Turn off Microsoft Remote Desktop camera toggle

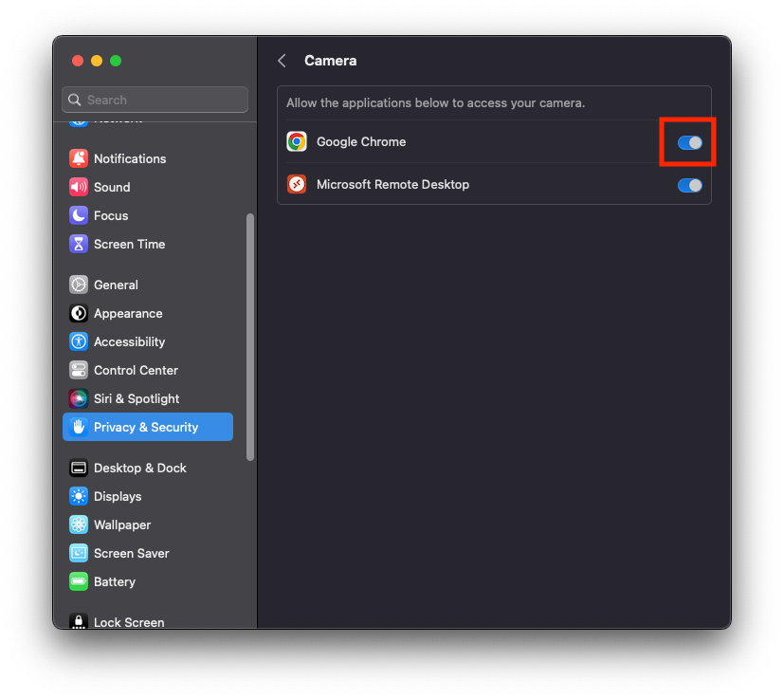click(x=689, y=185)
